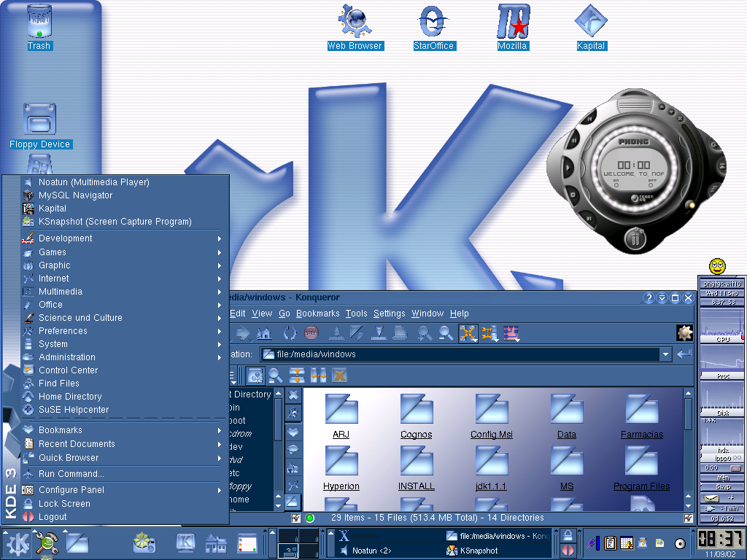Screen dimensions: 747x560
Task: Select the folder tab in Konqueror sidebar
Action: click(x=293, y=501)
